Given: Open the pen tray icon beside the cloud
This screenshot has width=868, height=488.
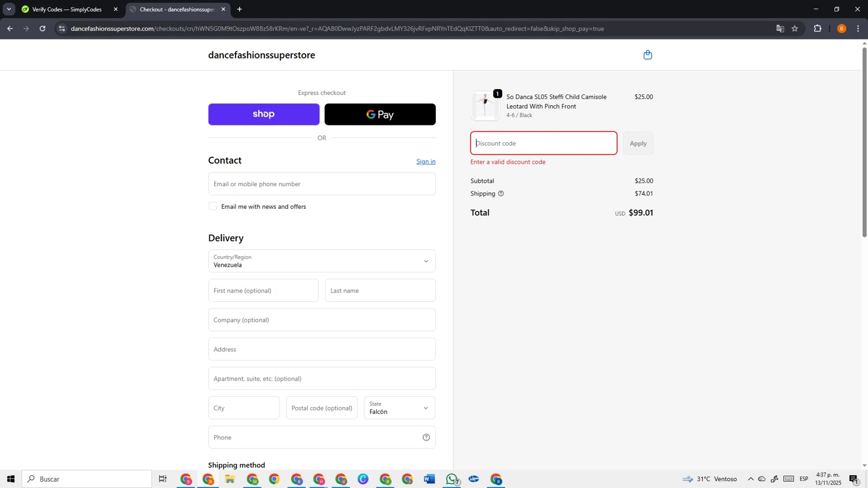Looking at the screenshot, I should click(x=774, y=479).
